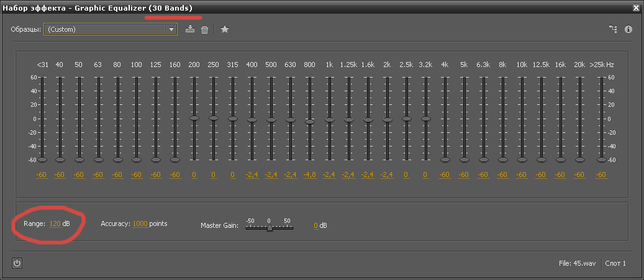
Task: Close the Graphic Equalizer window
Action: (x=636, y=8)
